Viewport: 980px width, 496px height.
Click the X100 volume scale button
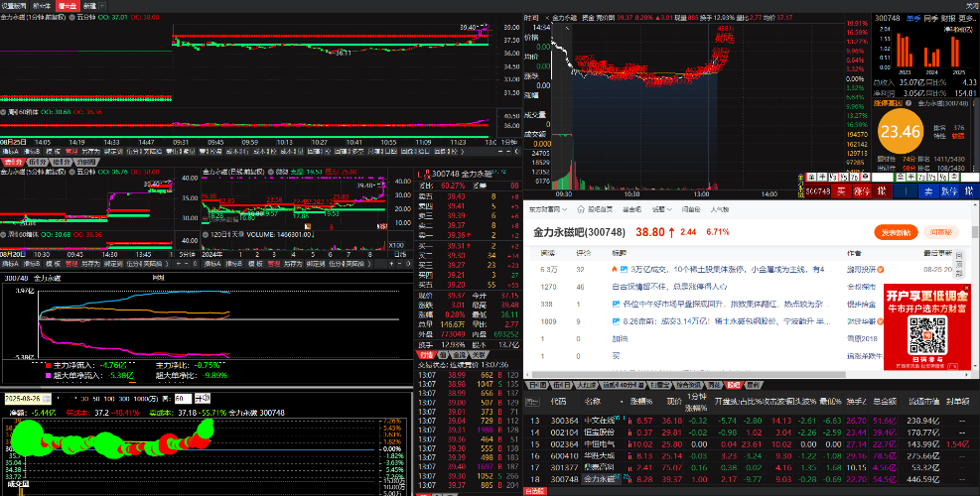pos(396,245)
